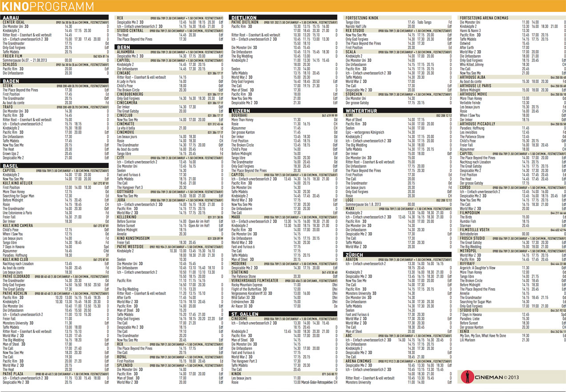
Task: Click the STORCHEN cinema name
Action: 354,94
